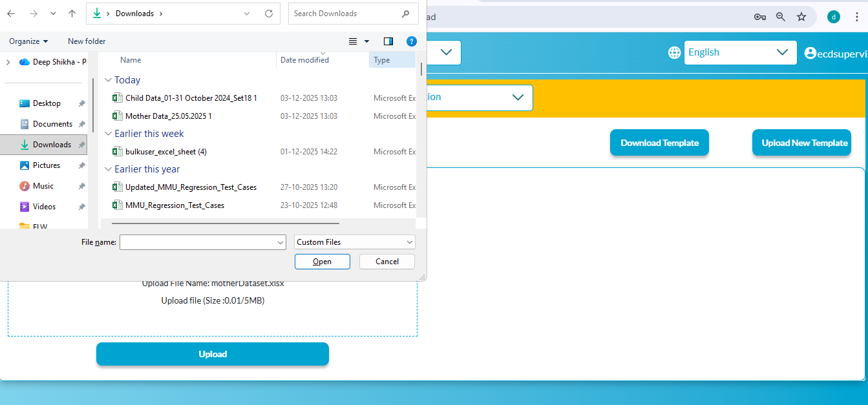Image resolution: width=868 pixels, height=405 pixels.
Task: Open the Custom Files type dropdown
Action: [x=354, y=242]
